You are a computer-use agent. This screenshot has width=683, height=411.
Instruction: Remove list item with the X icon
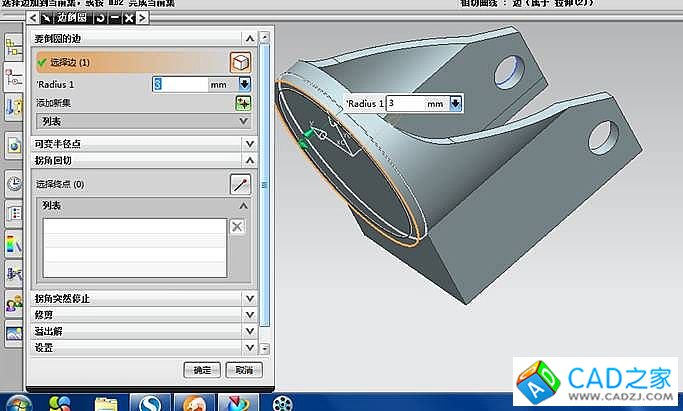pyautogui.click(x=237, y=227)
